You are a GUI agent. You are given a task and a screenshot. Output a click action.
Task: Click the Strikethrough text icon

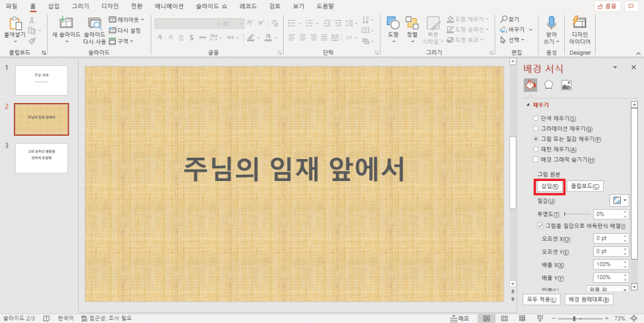pos(202,38)
